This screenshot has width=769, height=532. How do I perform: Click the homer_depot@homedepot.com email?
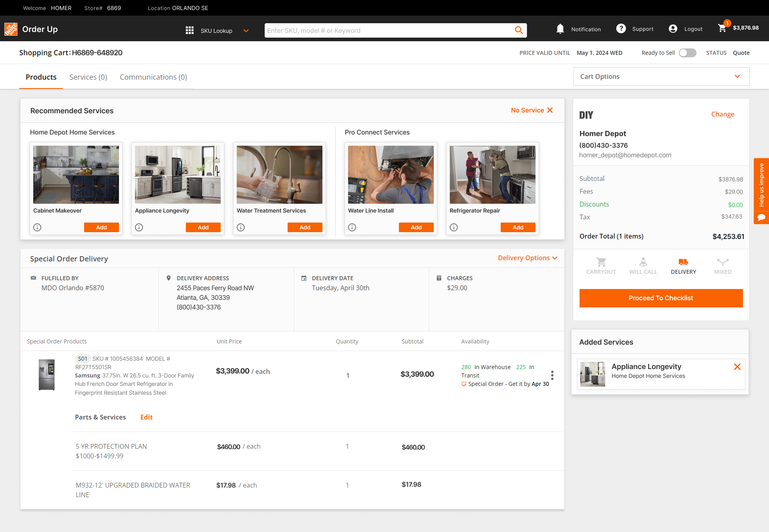(x=625, y=155)
